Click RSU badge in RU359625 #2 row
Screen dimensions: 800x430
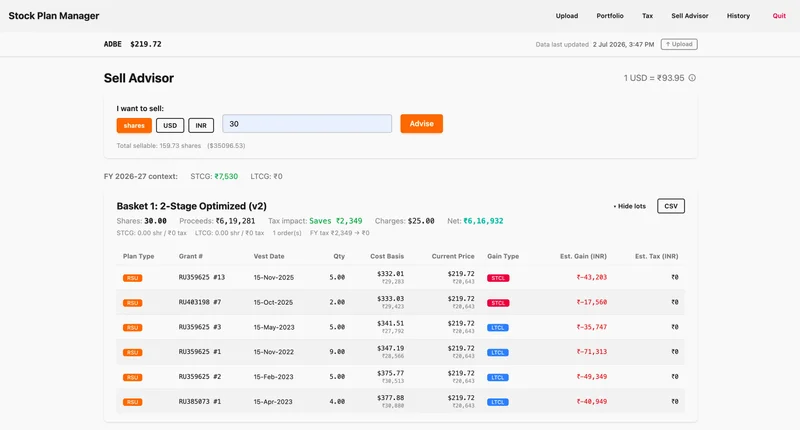tap(132, 377)
